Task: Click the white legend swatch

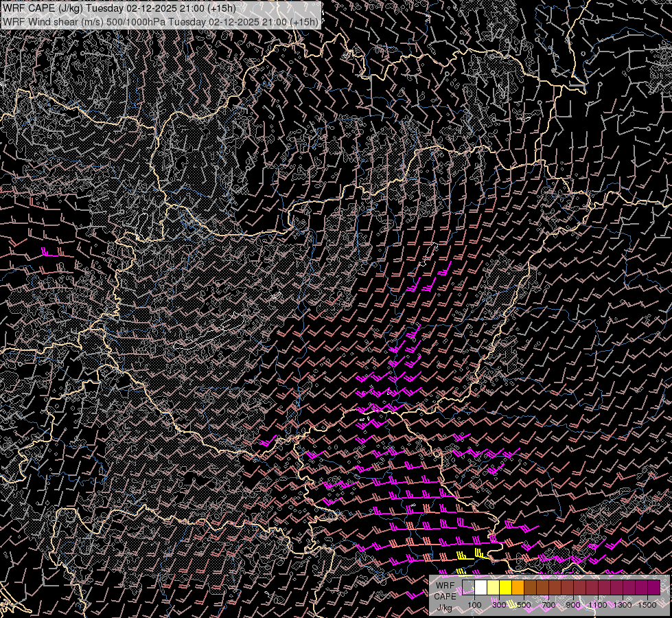Action: 481,587
